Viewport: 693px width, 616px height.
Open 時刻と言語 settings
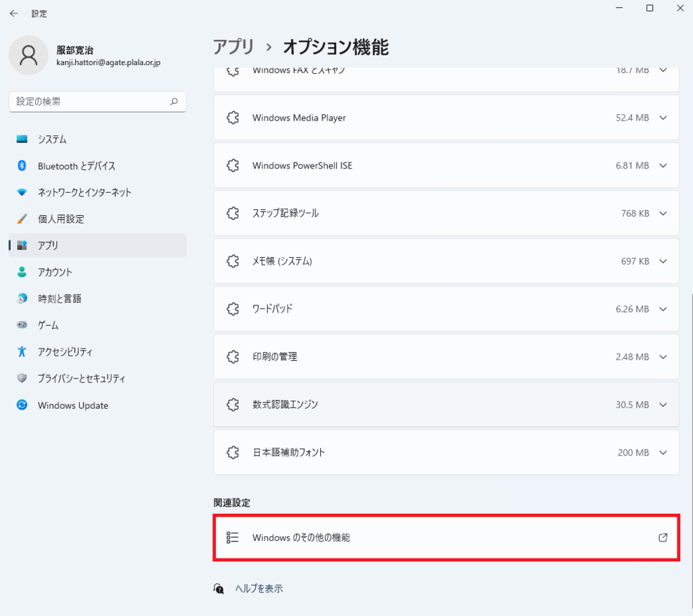[x=97, y=299]
